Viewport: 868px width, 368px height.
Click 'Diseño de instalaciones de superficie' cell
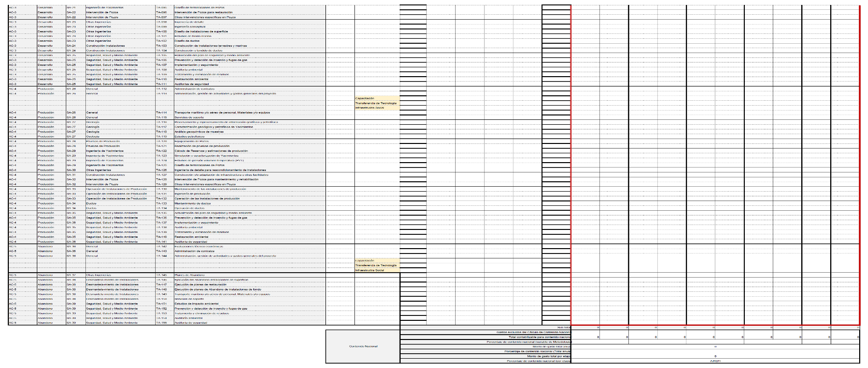click(201, 31)
